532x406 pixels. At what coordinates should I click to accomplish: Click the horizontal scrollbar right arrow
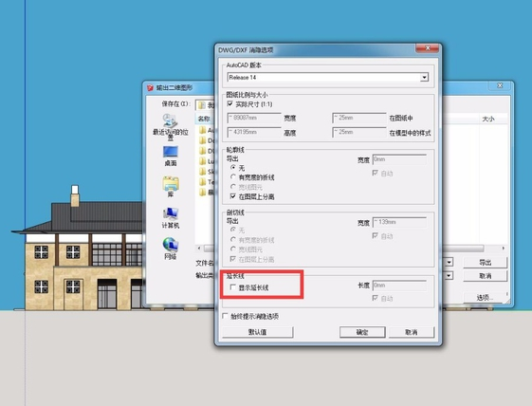coord(504,249)
